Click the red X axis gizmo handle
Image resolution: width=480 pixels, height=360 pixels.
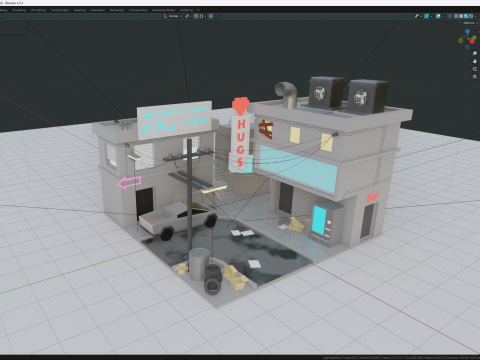click(x=472, y=41)
